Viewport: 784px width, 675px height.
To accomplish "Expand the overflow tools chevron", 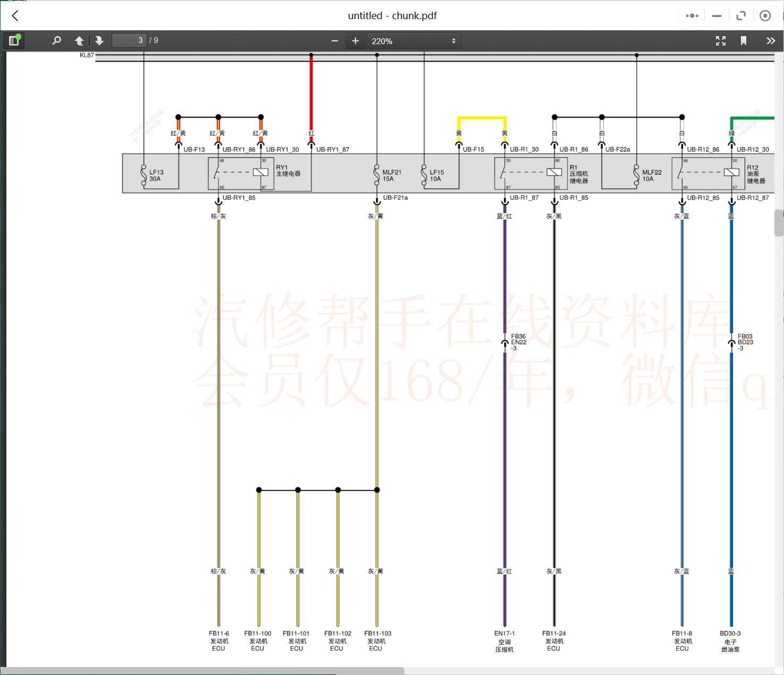I will (771, 40).
